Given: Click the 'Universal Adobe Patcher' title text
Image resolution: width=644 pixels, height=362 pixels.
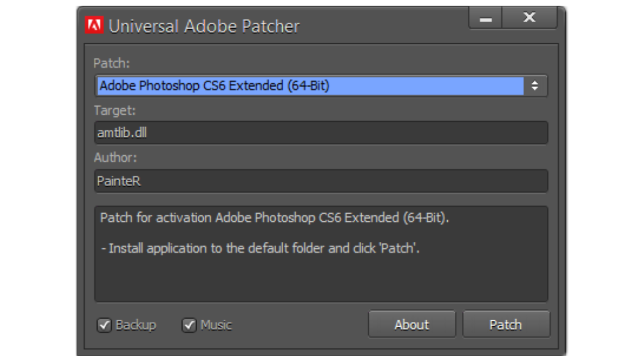Looking at the screenshot, I should pos(204,26).
